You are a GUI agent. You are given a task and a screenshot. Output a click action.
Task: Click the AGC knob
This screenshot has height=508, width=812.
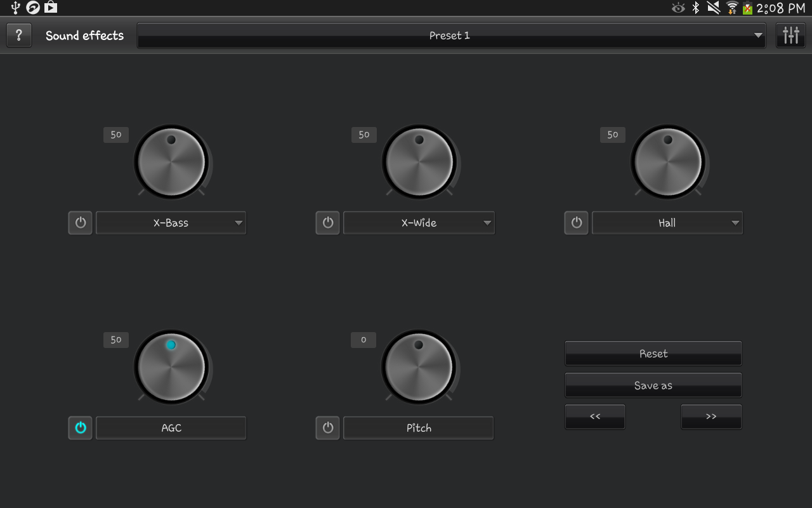pyautogui.click(x=171, y=366)
